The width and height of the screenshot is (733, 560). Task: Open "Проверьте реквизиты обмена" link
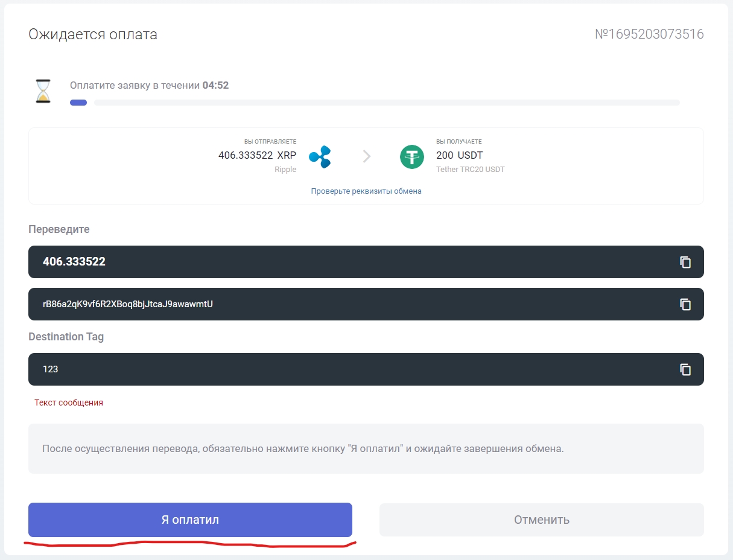(366, 191)
